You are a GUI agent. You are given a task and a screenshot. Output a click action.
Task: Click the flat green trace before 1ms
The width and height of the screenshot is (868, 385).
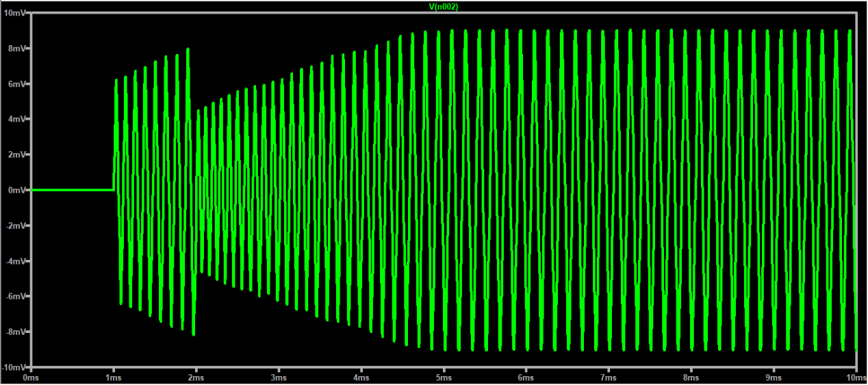coord(72,189)
